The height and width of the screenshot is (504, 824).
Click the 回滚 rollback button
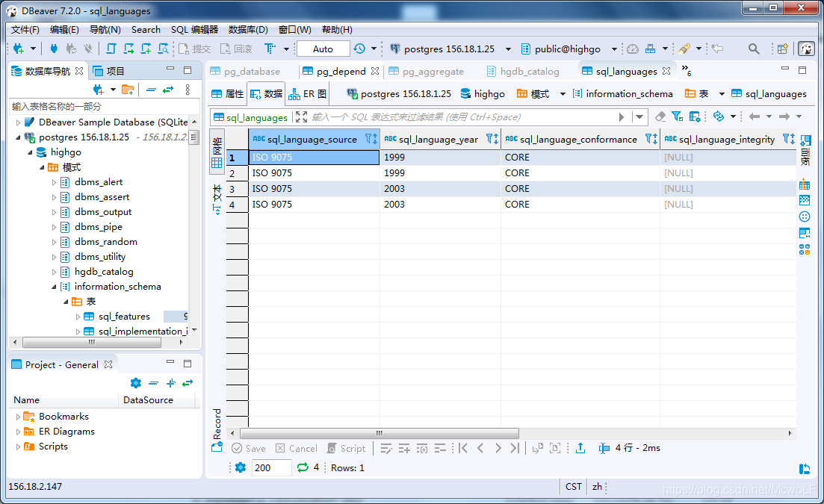click(236, 49)
